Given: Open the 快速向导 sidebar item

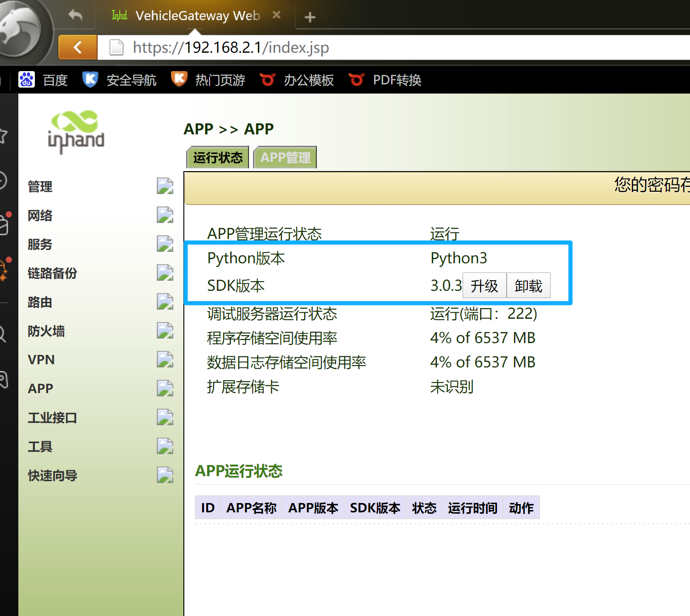Looking at the screenshot, I should (x=52, y=476).
